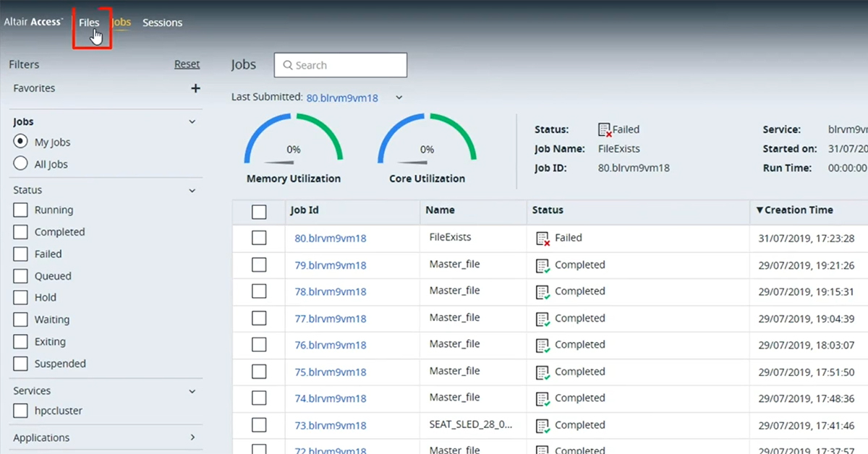Sort by Name column header

tap(440, 210)
